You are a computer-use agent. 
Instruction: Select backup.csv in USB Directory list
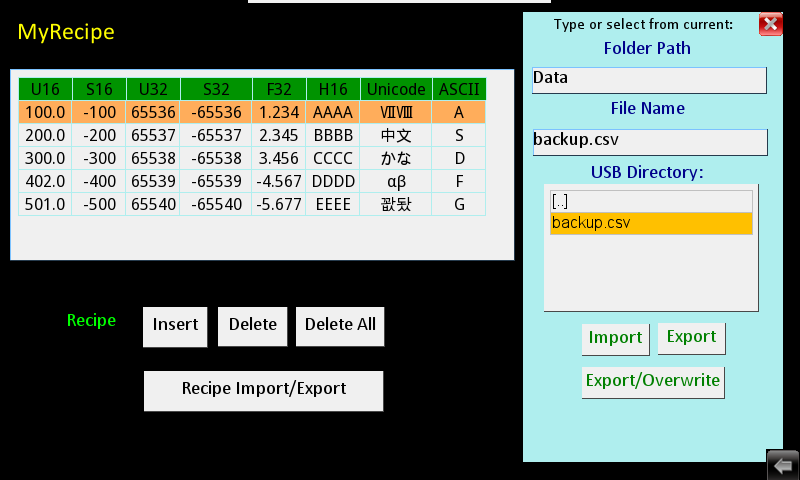coord(651,223)
